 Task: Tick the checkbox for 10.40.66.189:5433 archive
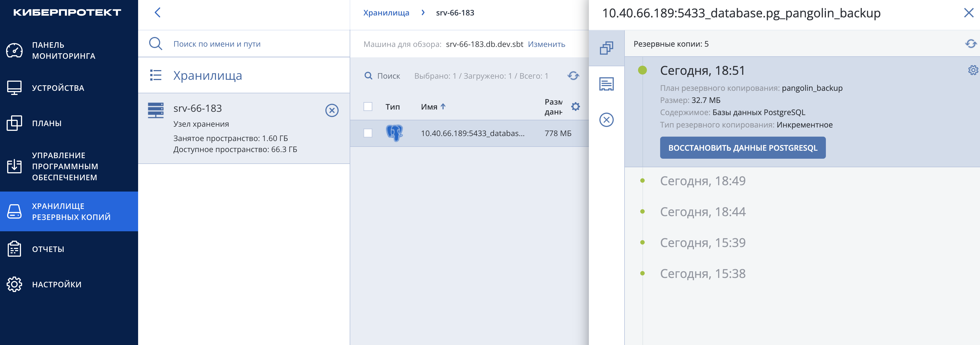368,133
